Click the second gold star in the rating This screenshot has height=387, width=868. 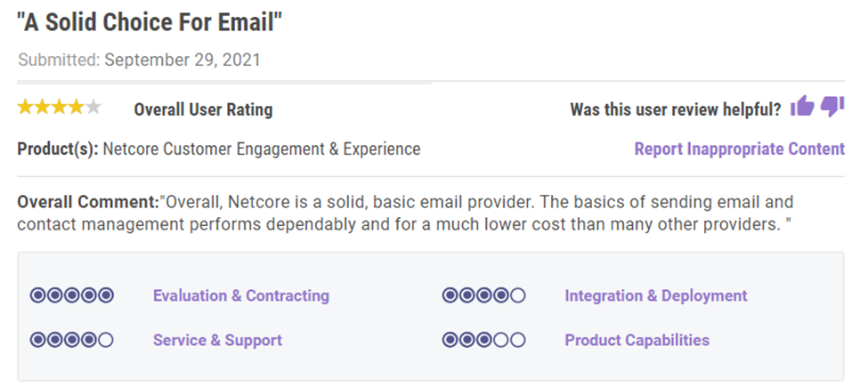(43, 107)
